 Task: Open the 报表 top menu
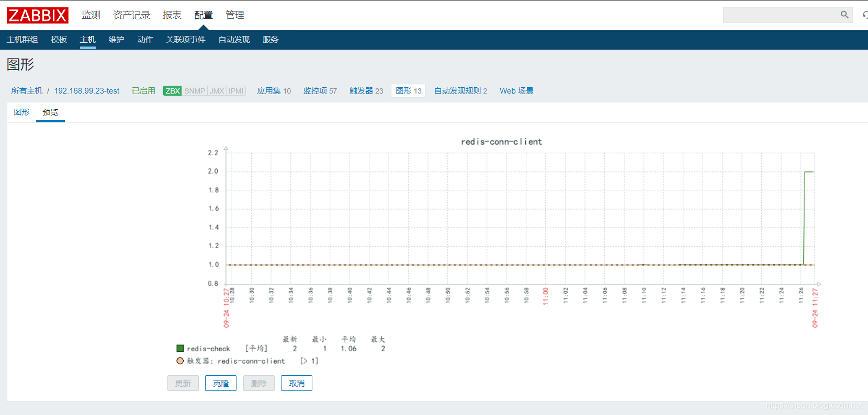tap(172, 15)
